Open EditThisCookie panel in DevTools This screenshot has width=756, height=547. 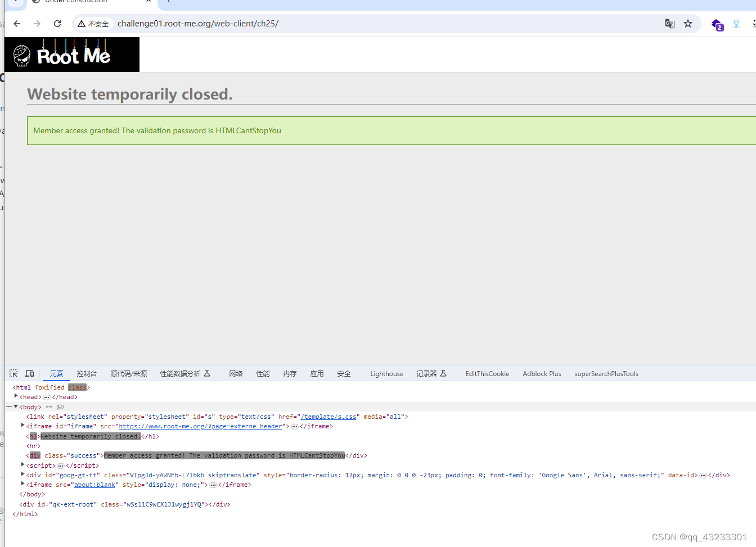(x=487, y=373)
